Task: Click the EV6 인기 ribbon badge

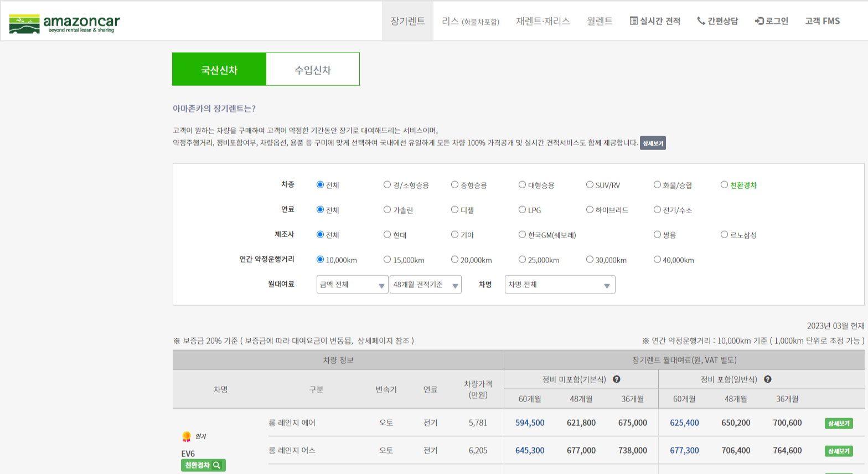Action: [x=187, y=437]
